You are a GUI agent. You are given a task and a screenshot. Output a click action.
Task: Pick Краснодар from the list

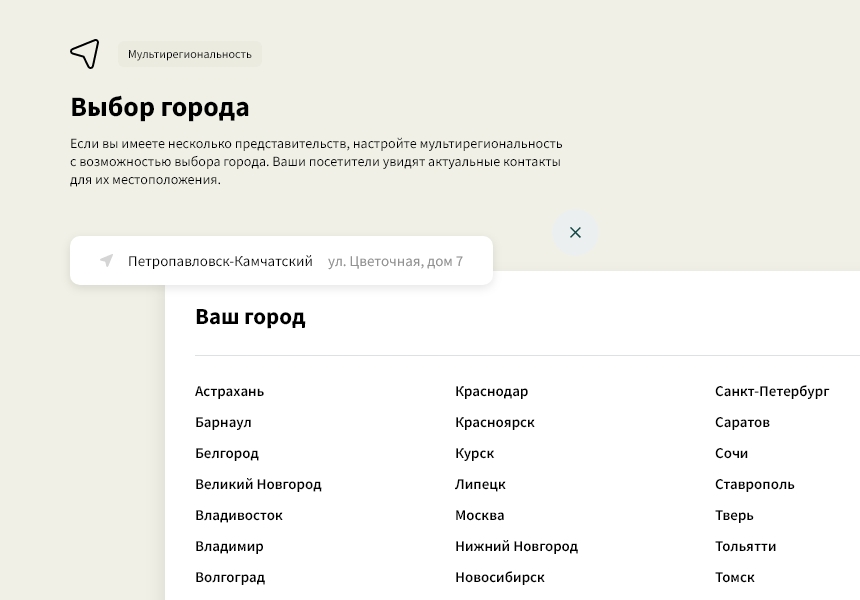pos(491,391)
